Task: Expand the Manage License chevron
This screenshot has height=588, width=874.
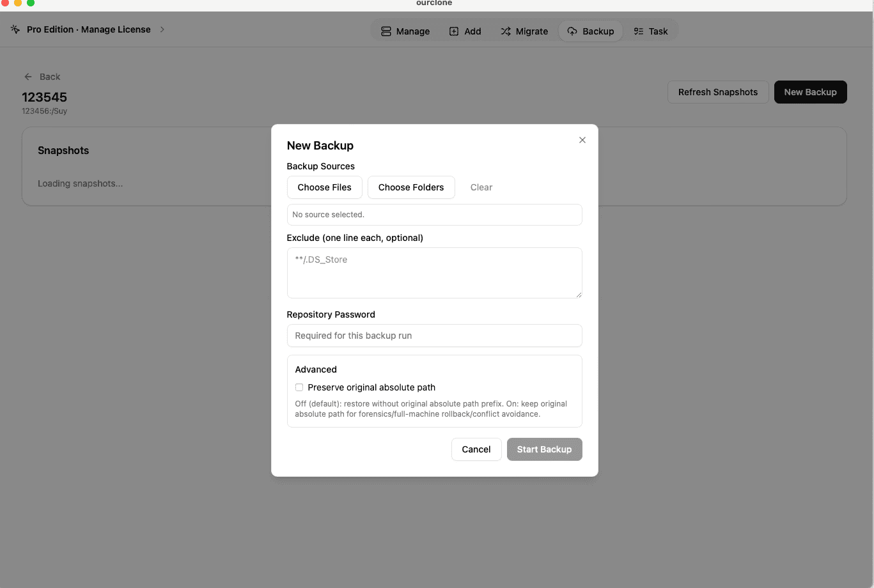Action: (x=162, y=29)
